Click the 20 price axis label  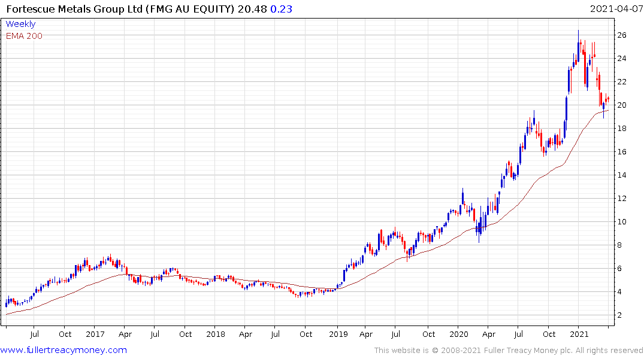pos(622,105)
